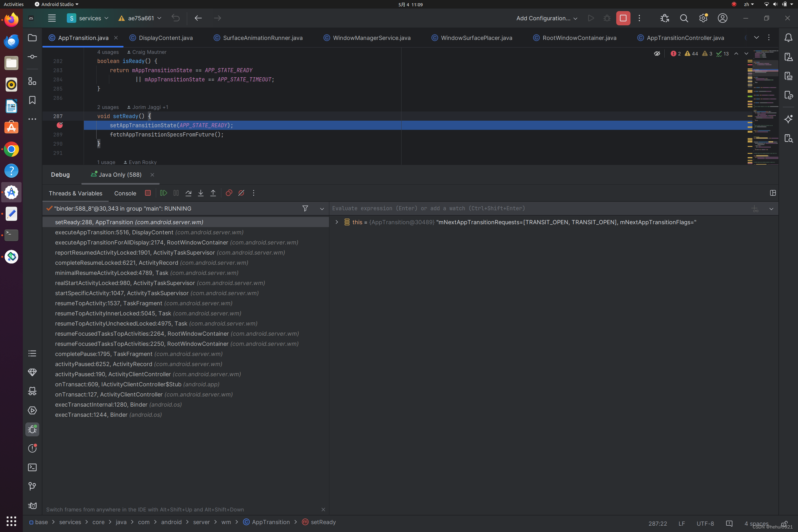Open Activities overview
This screenshot has height=532, width=798.
click(14, 4)
